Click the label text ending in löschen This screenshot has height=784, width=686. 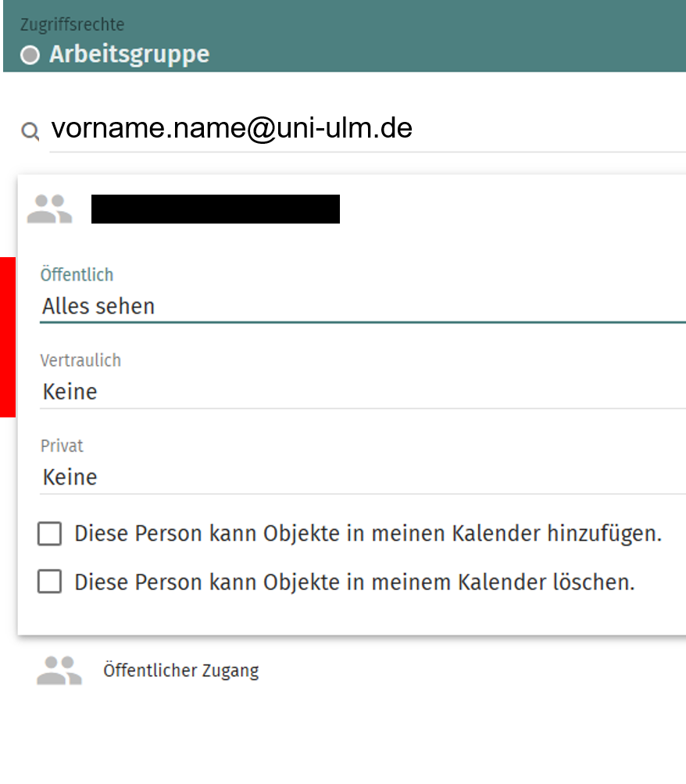(x=354, y=582)
